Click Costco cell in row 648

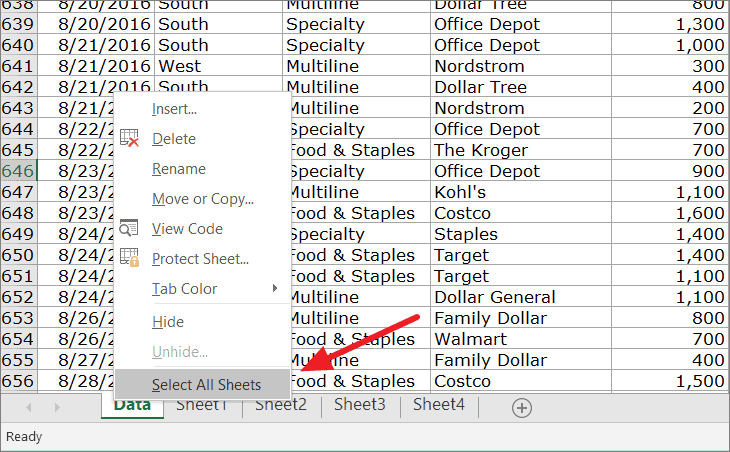pos(521,213)
